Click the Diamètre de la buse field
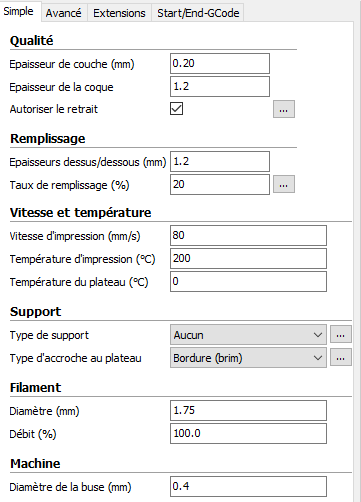This screenshot has height=502, width=361. (x=248, y=487)
